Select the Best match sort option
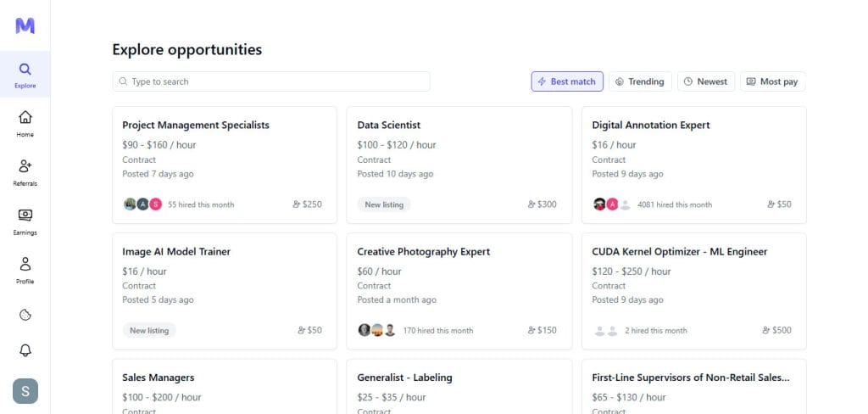The height and width of the screenshot is (414, 868). click(567, 81)
